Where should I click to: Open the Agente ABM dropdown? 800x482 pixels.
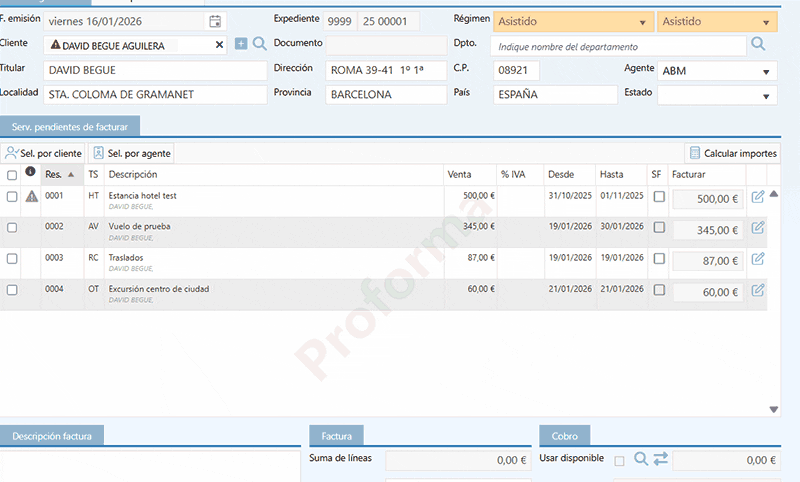[717, 71]
